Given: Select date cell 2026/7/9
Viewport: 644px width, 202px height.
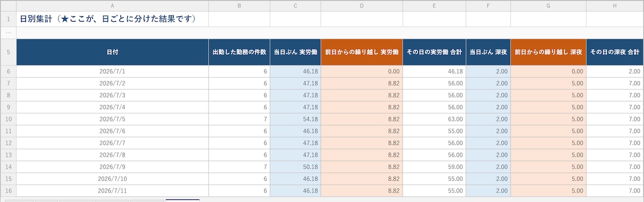Looking at the screenshot, I should tap(112, 167).
